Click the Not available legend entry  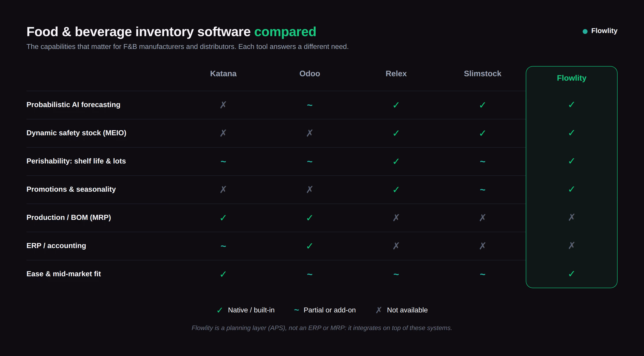pyautogui.click(x=401, y=310)
